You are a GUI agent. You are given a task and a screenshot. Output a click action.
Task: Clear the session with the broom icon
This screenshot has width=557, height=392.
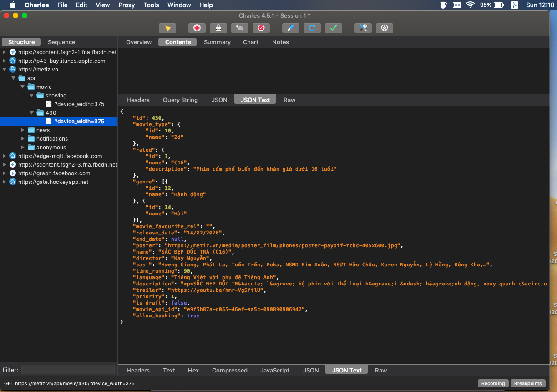(167, 28)
